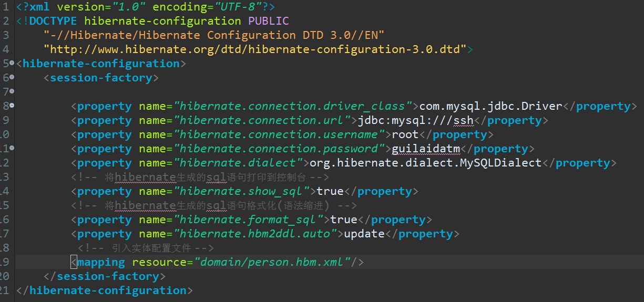Click line number 1 in the gutter
The image size is (644, 302).
point(5,7)
